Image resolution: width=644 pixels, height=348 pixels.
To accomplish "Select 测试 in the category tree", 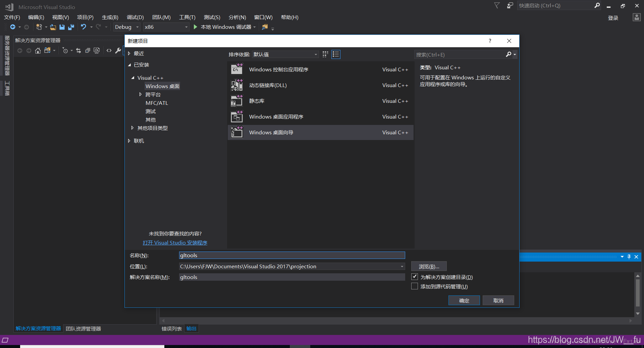I will pyautogui.click(x=151, y=112).
